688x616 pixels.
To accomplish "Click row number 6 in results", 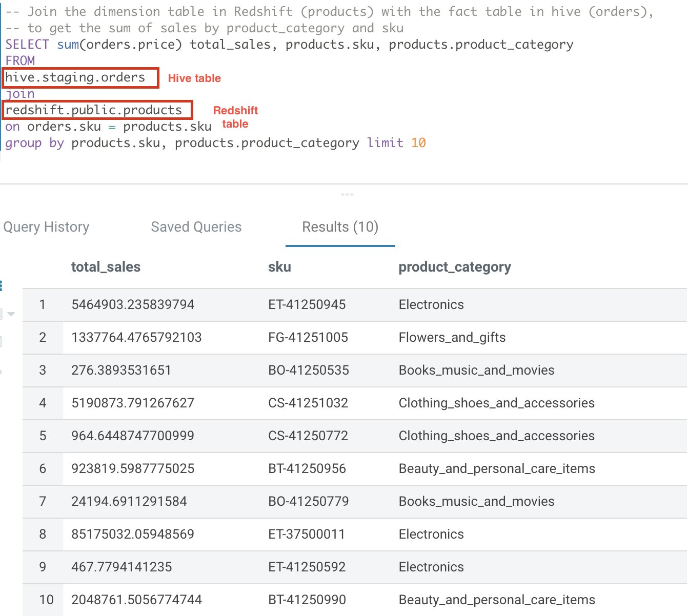I will (43, 468).
